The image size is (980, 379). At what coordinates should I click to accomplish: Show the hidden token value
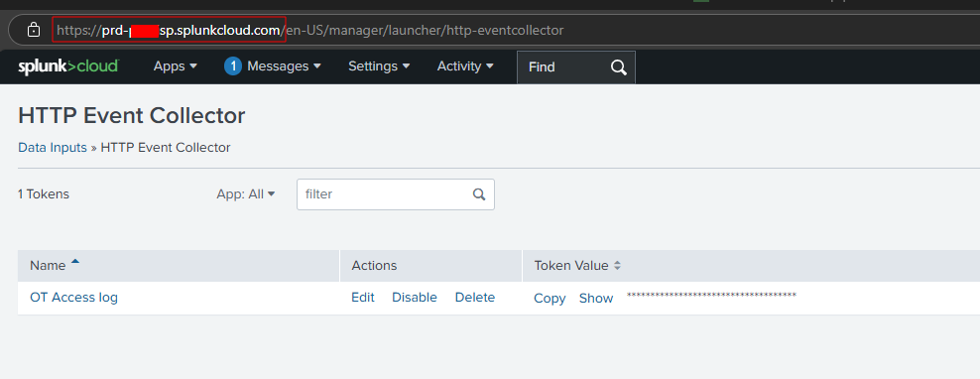[595, 299]
